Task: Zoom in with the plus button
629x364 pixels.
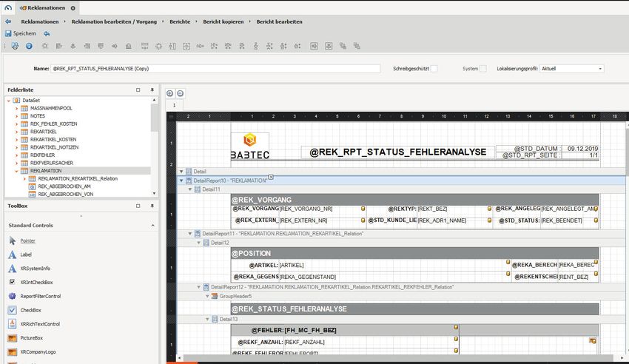Action: tap(169, 93)
